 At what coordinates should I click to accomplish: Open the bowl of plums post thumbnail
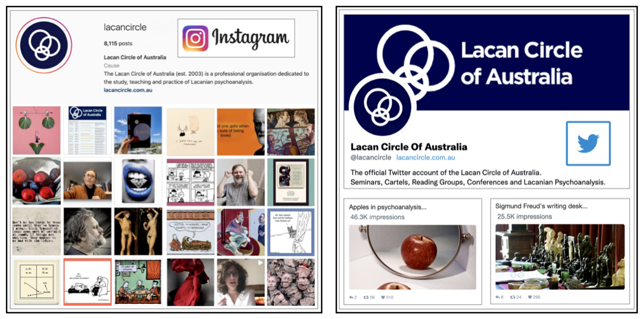[x=37, y=181]
